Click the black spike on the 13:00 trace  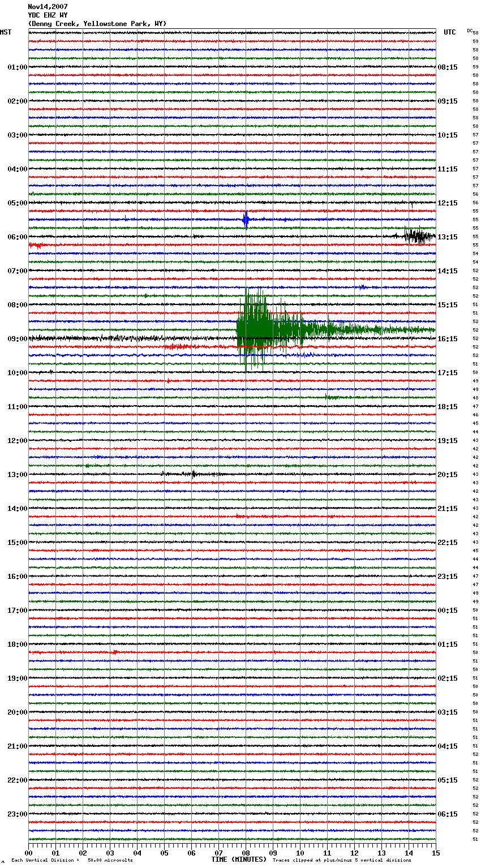click(193, 474)
